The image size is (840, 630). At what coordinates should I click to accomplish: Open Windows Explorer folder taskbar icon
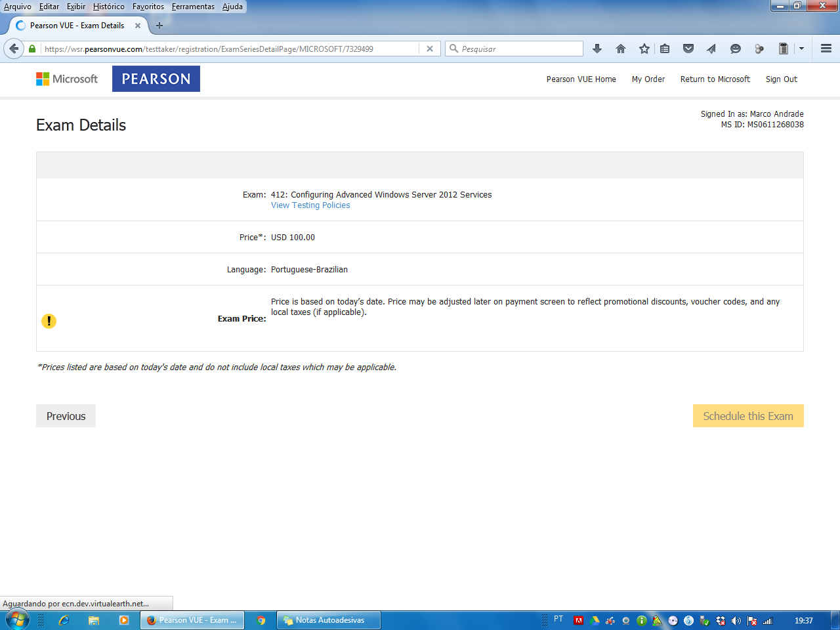point(94,620)
